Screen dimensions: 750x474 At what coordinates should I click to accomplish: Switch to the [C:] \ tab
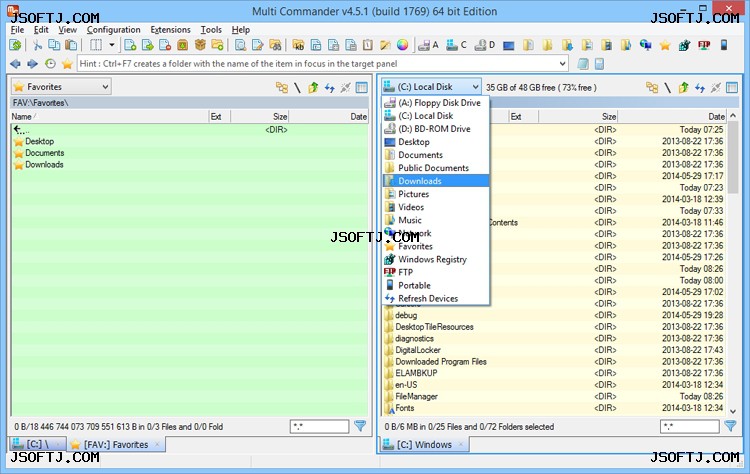pos(37,444)
